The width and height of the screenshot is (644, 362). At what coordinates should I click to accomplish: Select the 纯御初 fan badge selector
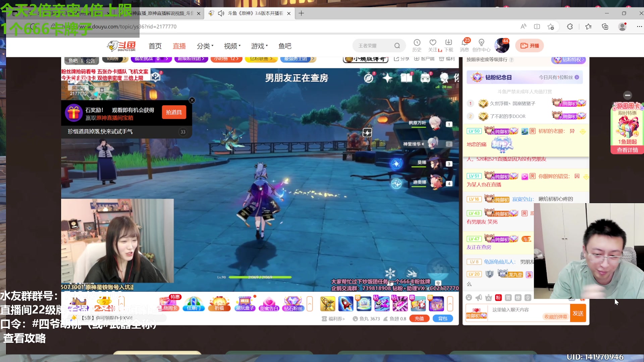476,313
